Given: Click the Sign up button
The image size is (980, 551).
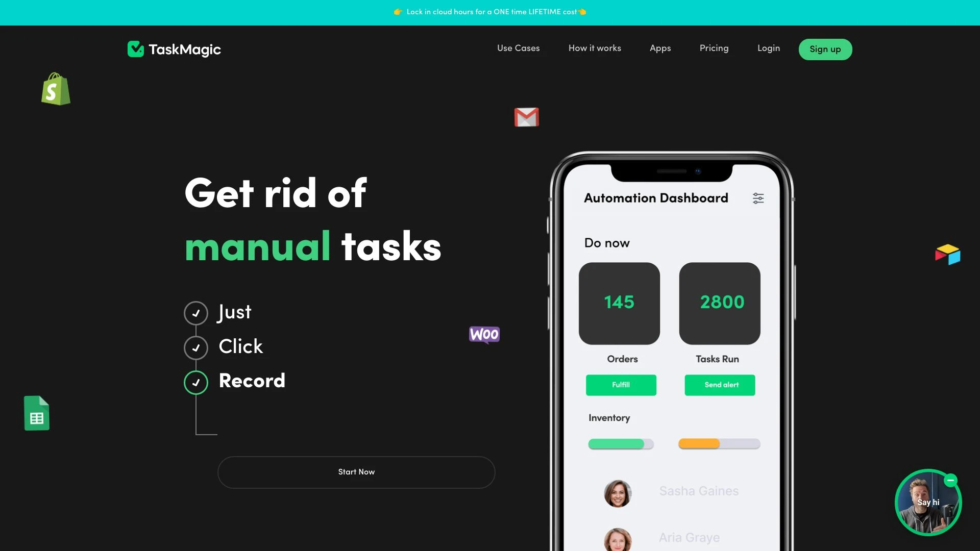Looking at the screenshot, I should tap(824, 48).
